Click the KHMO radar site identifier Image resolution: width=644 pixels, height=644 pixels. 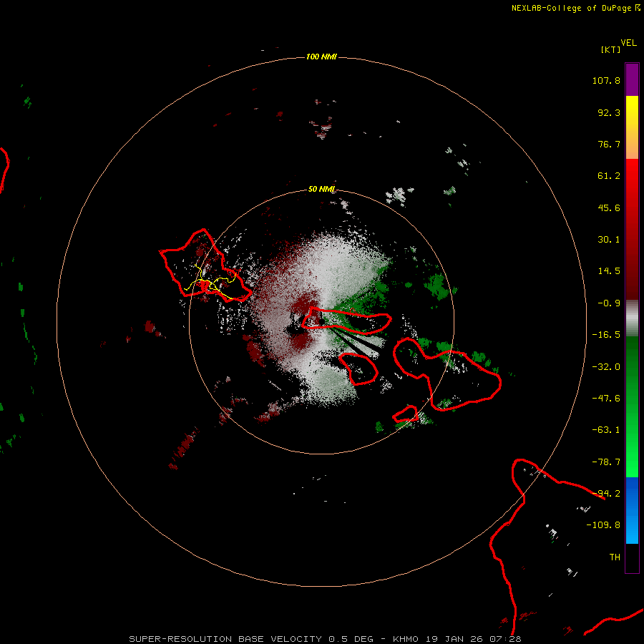406,639
